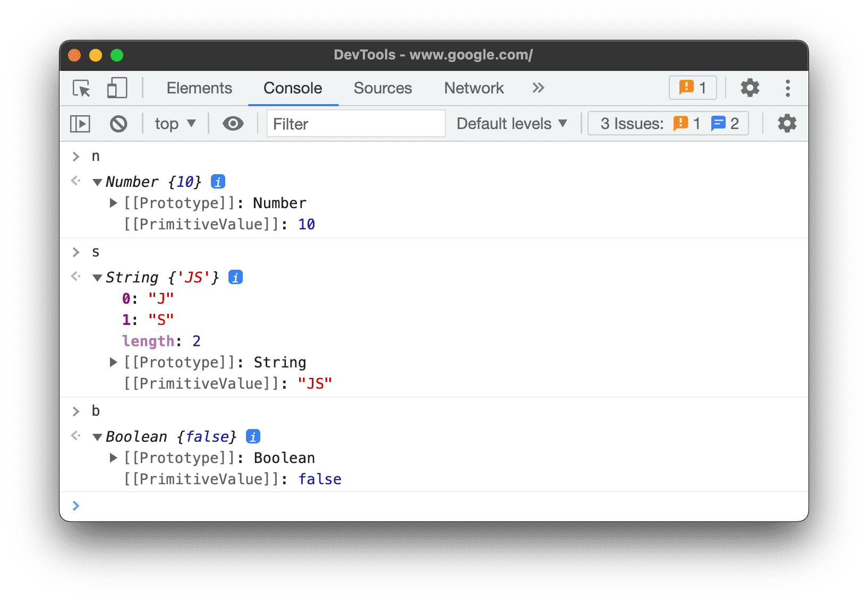Click the info icon next to Boolean {false}
This screenshot has height=600, width=868.
[253, 436]
